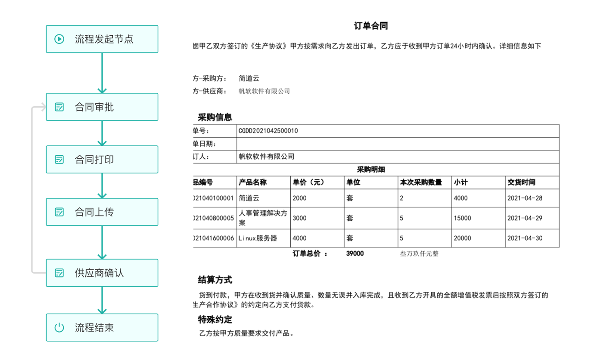The height and width of the screenshot is (364, 600).
Task: Click order number CGDD2021042500010
Action: [268, 131]
